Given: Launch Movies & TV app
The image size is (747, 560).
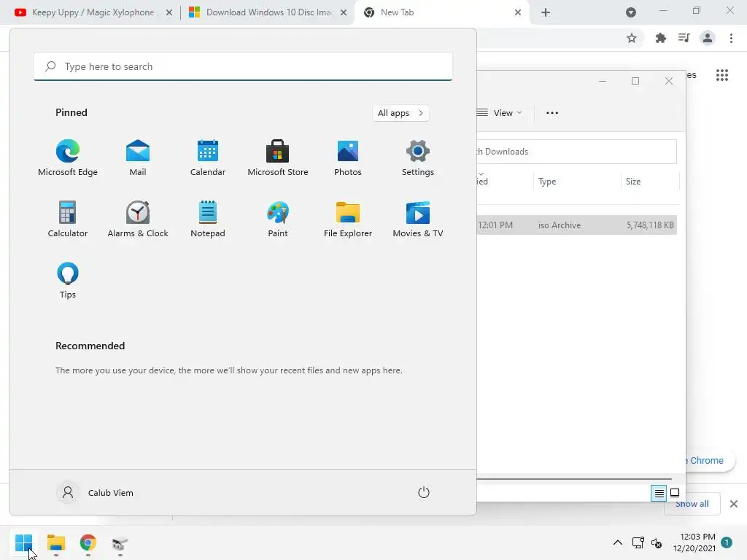Looking at the screenshot, I should (x=418, y=219).
